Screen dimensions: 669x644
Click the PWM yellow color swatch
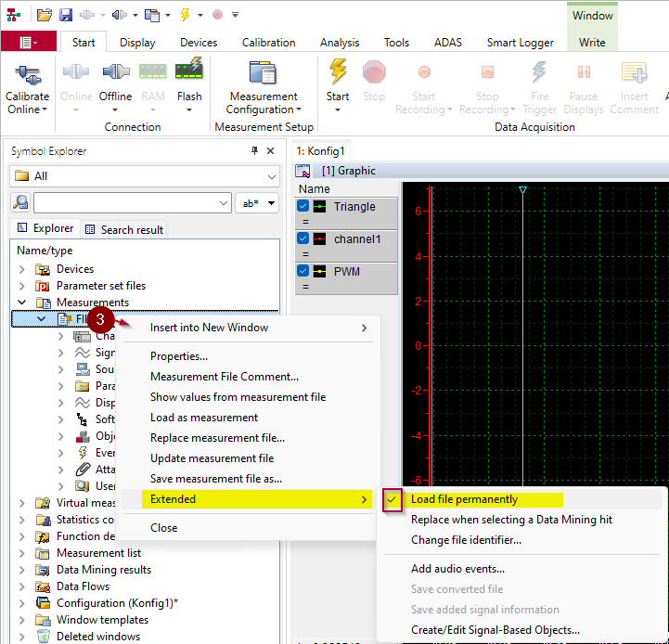tap(319, 271)
